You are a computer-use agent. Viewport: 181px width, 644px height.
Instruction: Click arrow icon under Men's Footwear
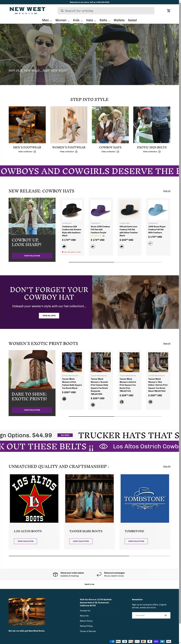point(35,152)
